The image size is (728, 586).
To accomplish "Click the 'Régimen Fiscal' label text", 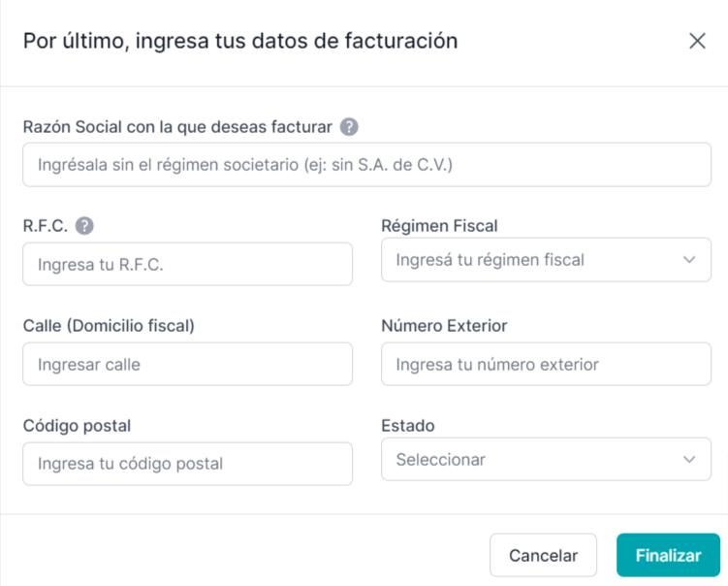I will 439,226.
